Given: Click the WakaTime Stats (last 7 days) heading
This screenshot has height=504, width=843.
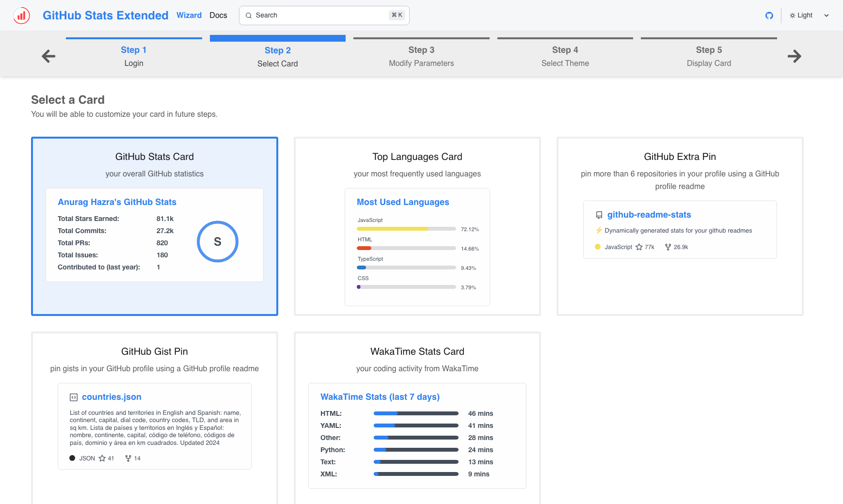Looking at the screenshot, I should point(380,397).
